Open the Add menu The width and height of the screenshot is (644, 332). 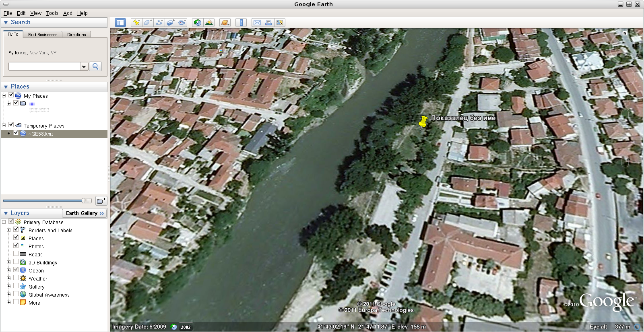coord(68,13)
